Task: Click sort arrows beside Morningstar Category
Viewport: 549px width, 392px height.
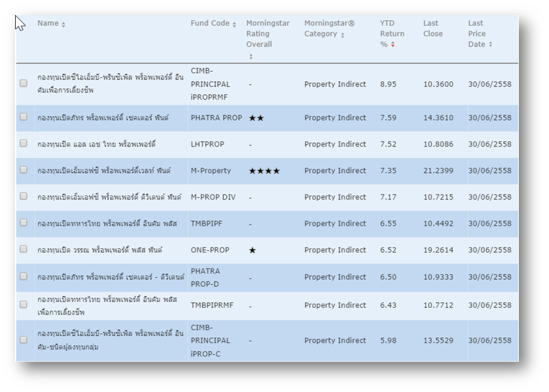Action: [342, 35]
